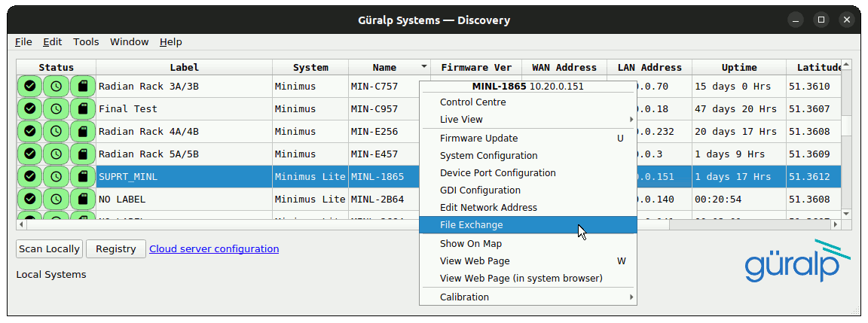Select View Web Page entry
Screen dimensions: 868x323
[528, 261]
